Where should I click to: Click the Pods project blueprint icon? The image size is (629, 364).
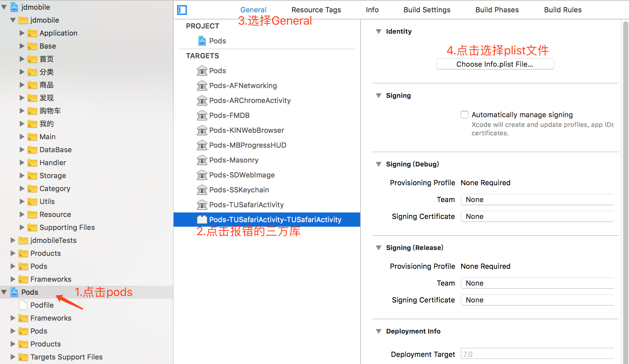click(202, 41)
